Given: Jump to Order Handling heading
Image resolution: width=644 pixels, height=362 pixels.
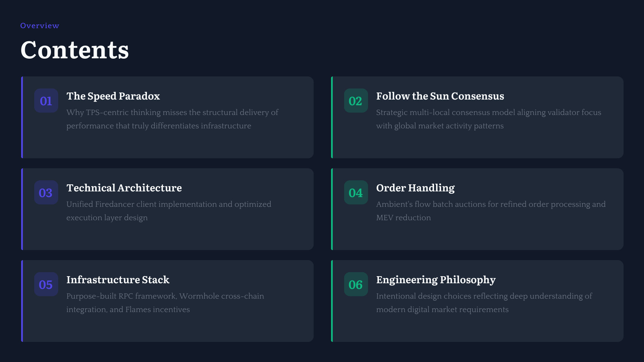Looking at the screenshot, I should point(415,188).
